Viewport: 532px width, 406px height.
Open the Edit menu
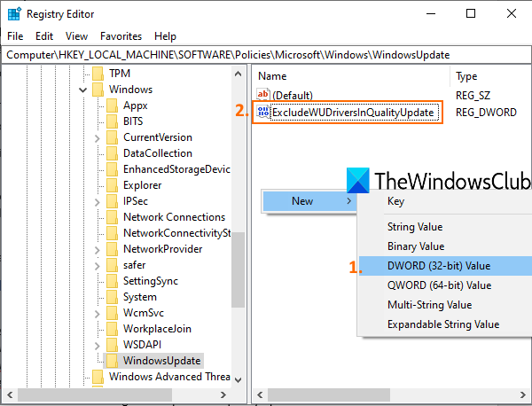[x=44, y=36]
